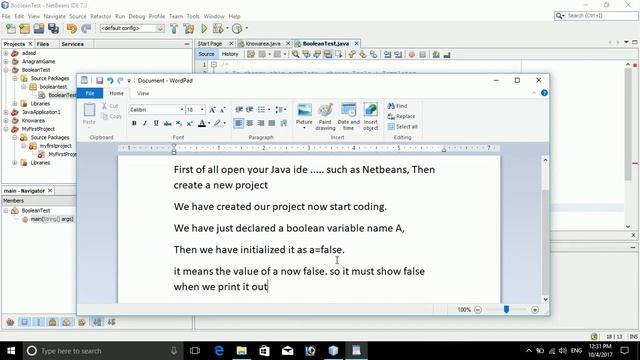Open File Explorer from the taskbar
Screen dimensions: 640x360
click(x=242, y=351)
